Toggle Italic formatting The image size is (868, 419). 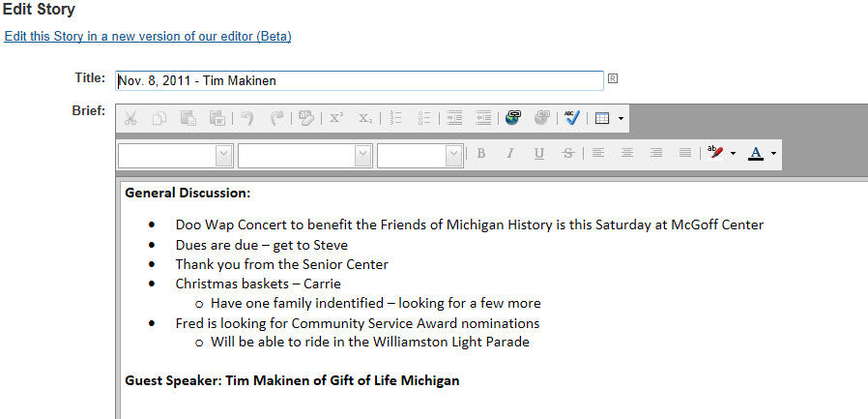click(x=510, y=153)
